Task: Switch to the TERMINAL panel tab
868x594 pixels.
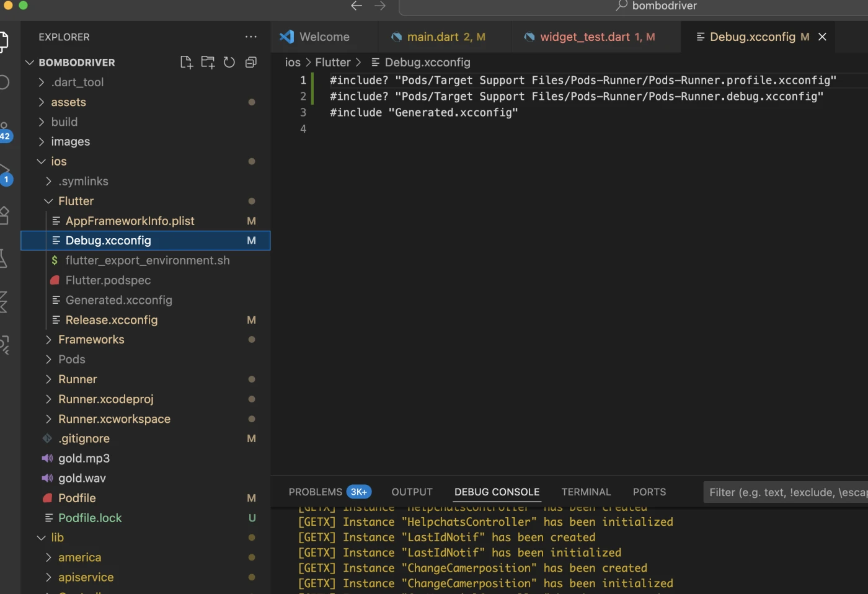Action: pos(586,492)
